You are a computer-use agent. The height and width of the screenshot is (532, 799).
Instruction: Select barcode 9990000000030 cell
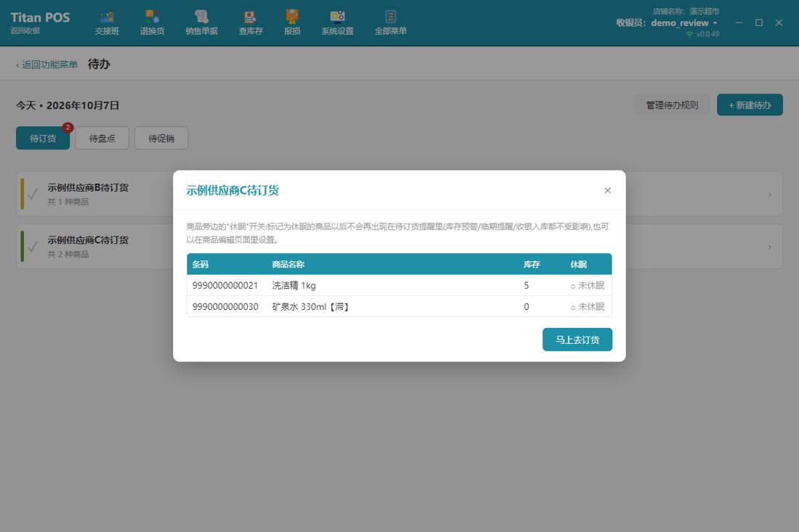tap(224, 307)
